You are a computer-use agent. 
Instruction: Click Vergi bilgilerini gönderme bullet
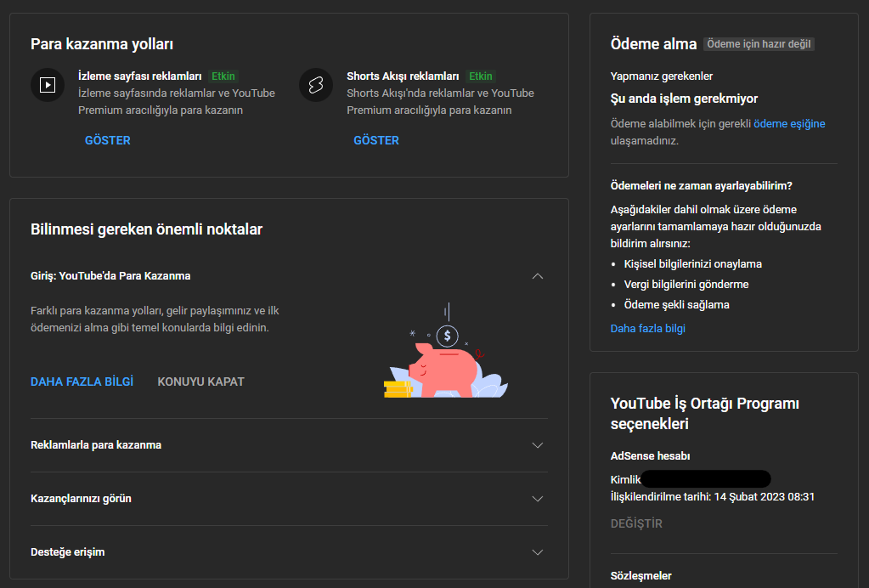686,285
